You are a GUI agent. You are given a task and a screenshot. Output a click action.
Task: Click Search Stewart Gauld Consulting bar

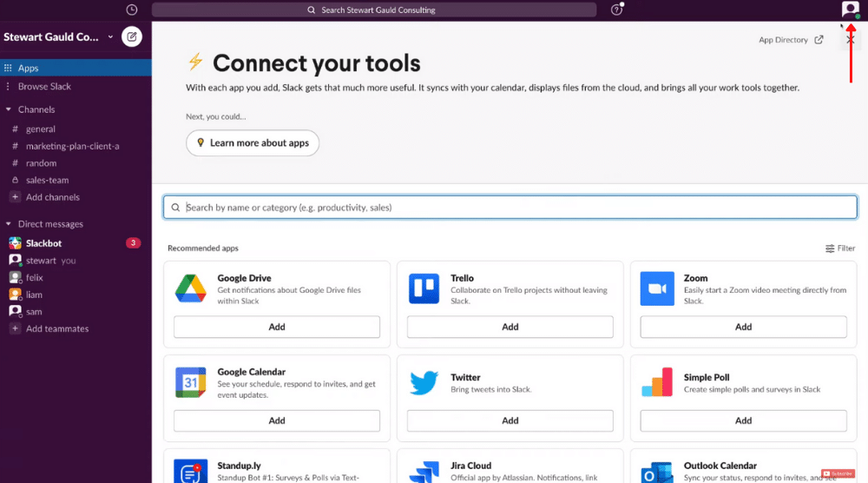[374, 10]
